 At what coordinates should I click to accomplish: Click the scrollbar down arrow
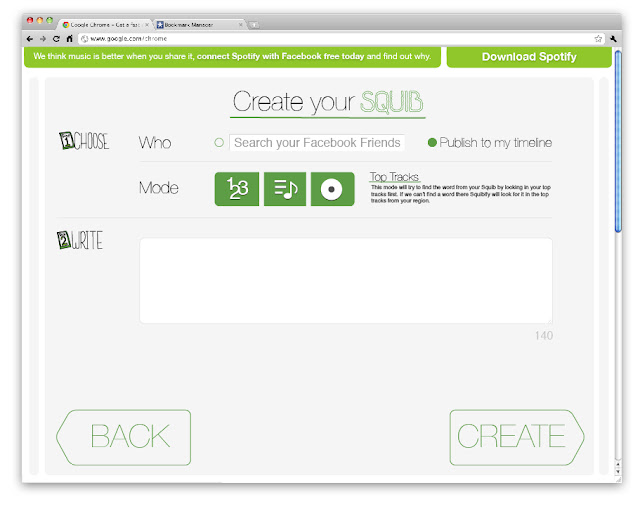(618, 471)
